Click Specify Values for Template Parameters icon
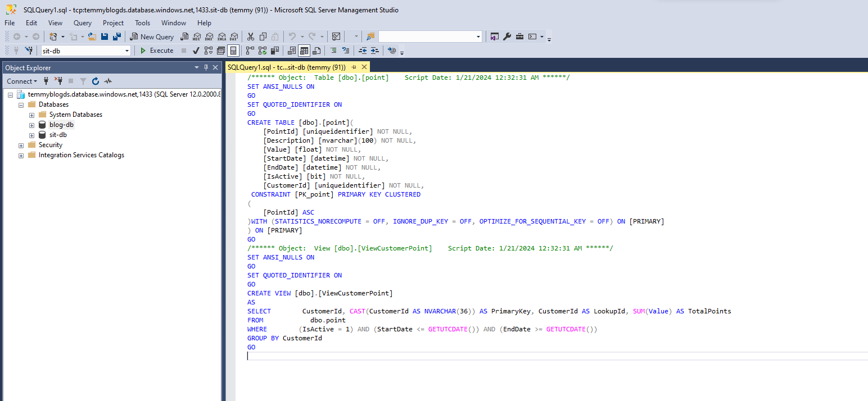868x401 pixels. [x=392, y=51]
